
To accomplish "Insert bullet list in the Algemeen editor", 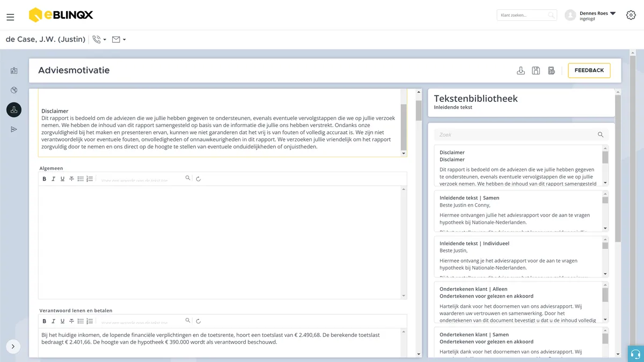I will (x=80, y=179).
